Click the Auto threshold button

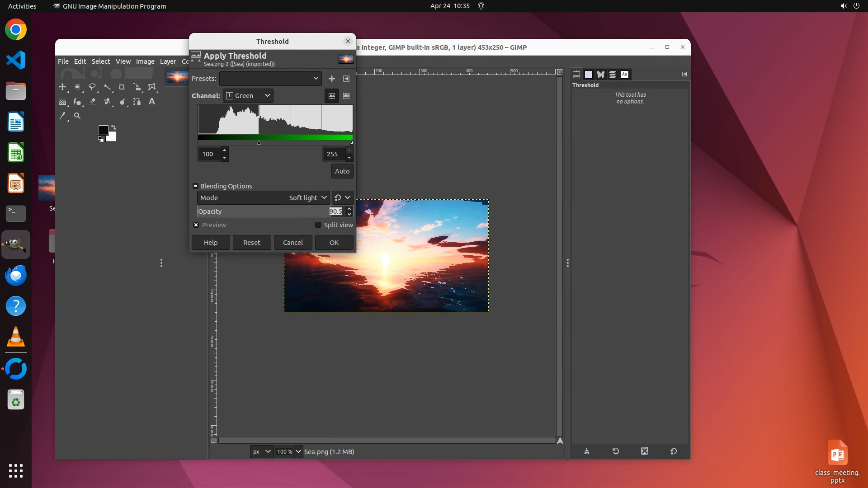(342, 171)
